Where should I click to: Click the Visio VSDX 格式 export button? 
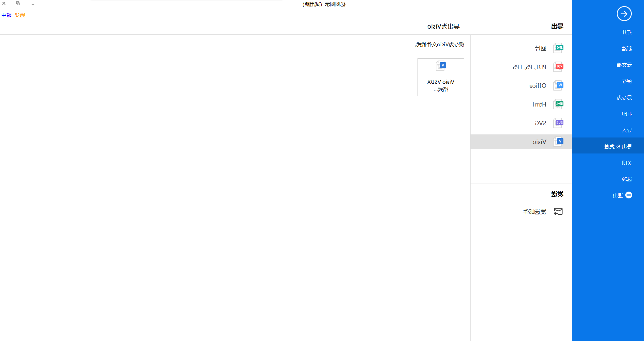pyautogui.click(x=441, y=77)
